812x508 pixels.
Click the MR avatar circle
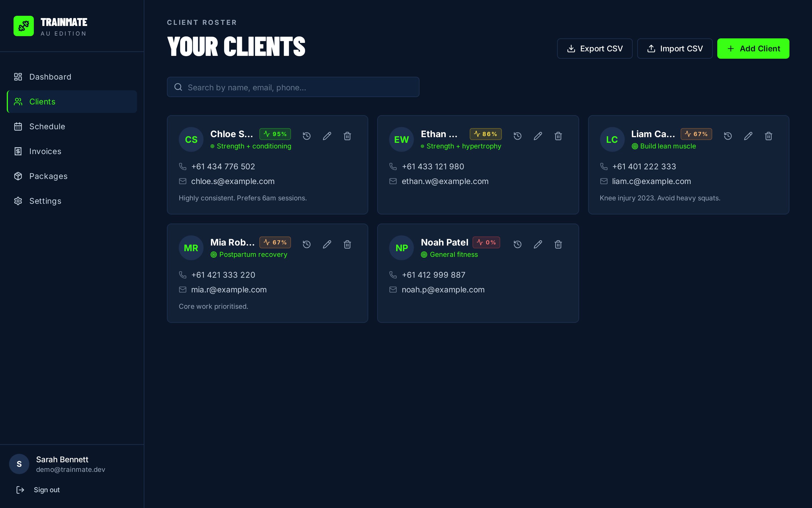[x=191, y=248]
